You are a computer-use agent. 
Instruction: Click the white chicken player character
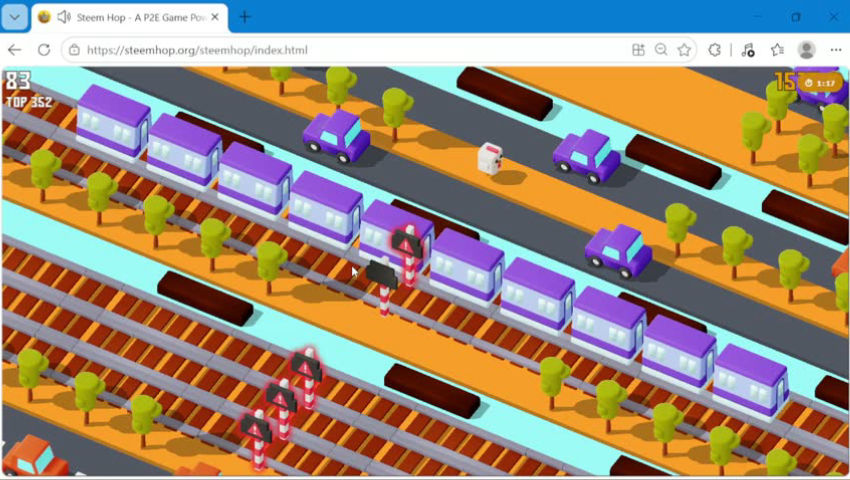click(x=490, y=158)
